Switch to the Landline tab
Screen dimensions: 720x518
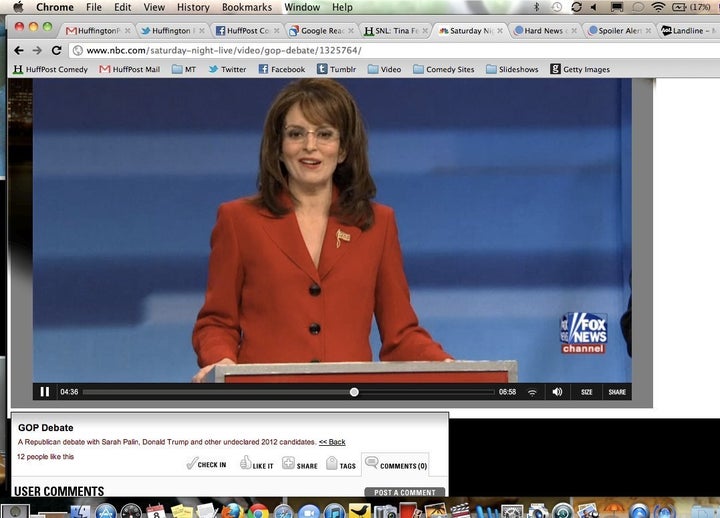coord(689,31)
